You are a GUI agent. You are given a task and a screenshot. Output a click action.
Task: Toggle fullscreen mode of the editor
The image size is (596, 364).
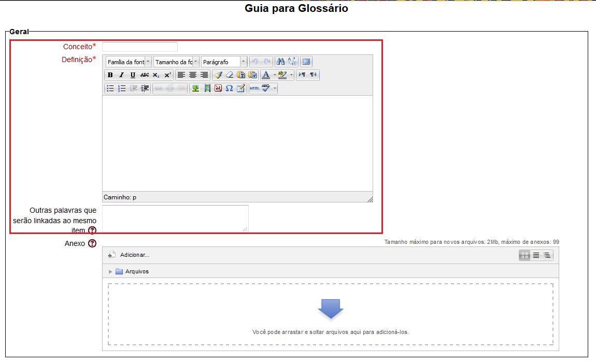[306, 61]
